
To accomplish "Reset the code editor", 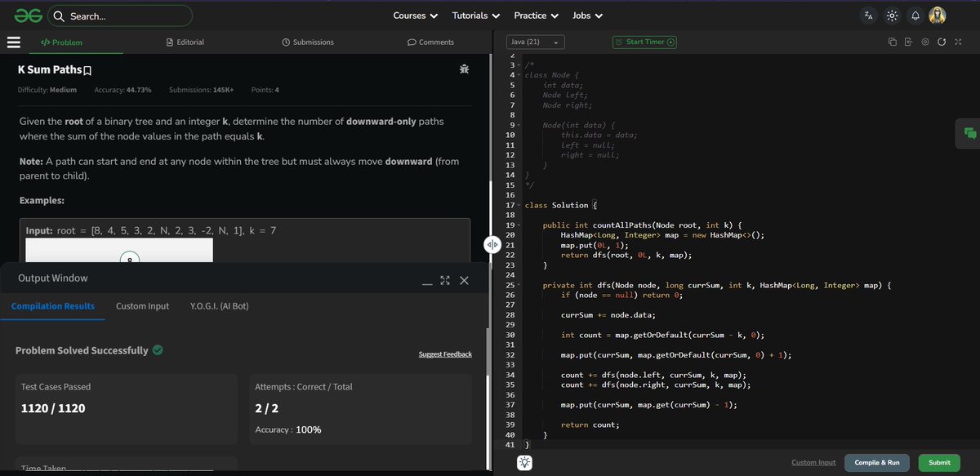I will 942,42.
